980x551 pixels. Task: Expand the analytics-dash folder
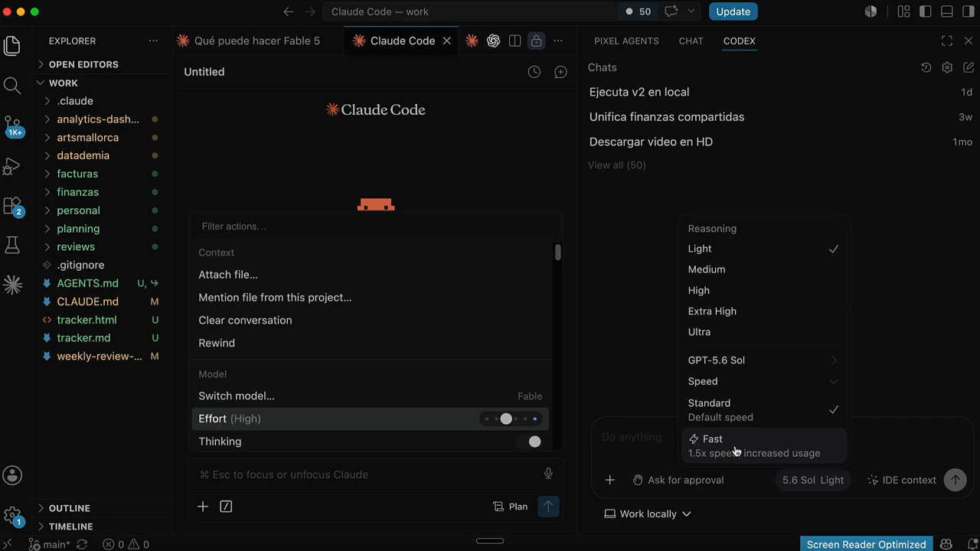coord(97,119)
